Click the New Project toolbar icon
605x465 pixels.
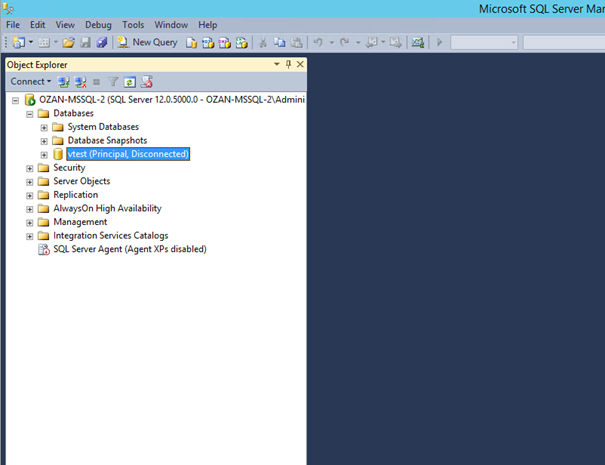(x=19, y=42)
